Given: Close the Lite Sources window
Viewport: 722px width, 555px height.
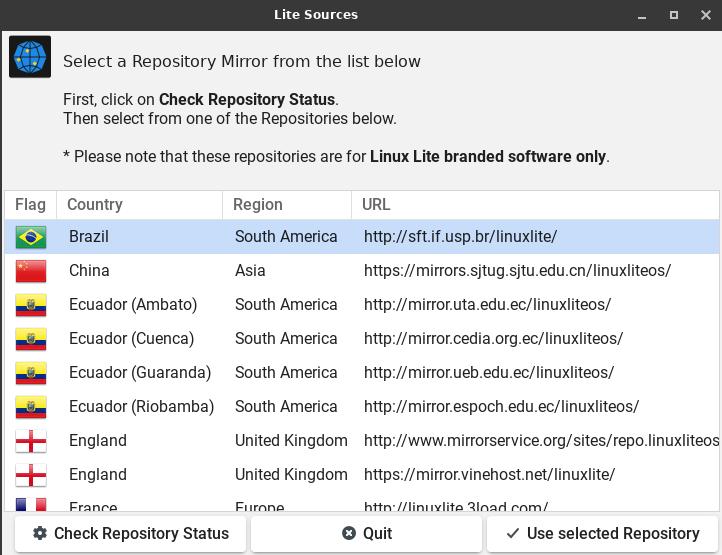Looking at the screenshot, I should click(x=705, y=15).
